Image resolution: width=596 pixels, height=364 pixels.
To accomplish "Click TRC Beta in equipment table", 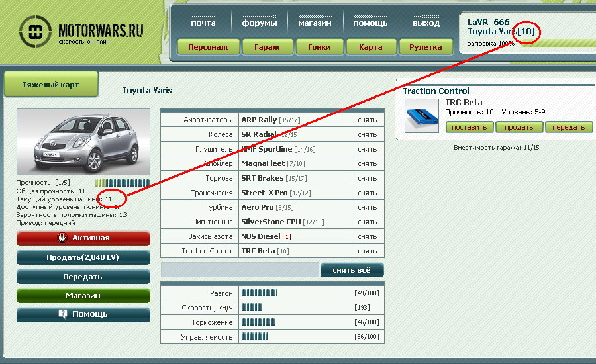I will tap(258, 251).
